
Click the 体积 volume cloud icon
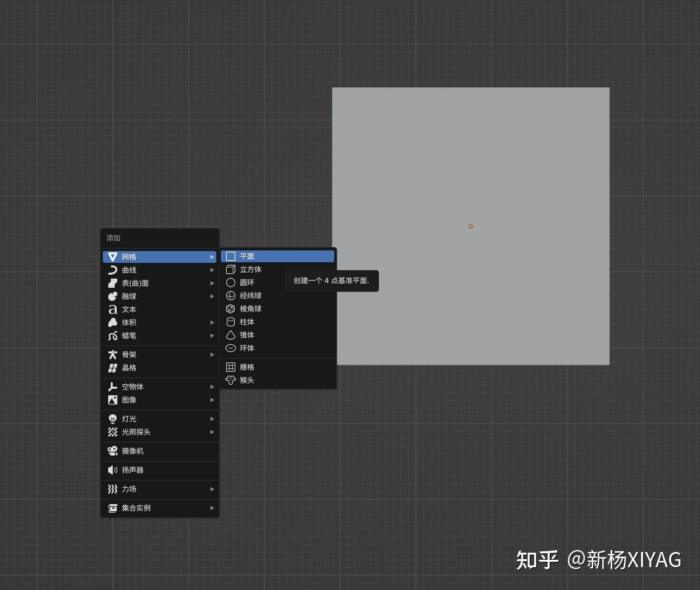(113, 323)
